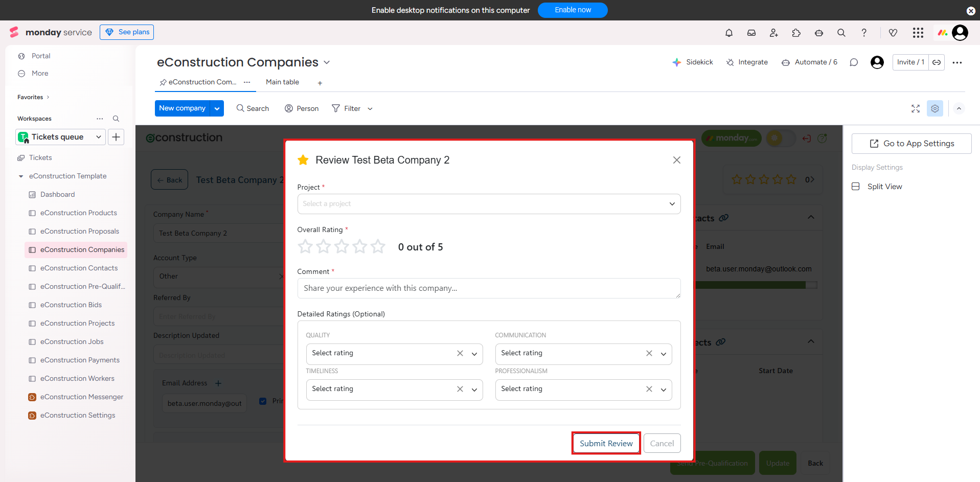Click Enable now for desktop notifications
The width and height of the screenshot is (980, 482).
[x=573, y=10]
